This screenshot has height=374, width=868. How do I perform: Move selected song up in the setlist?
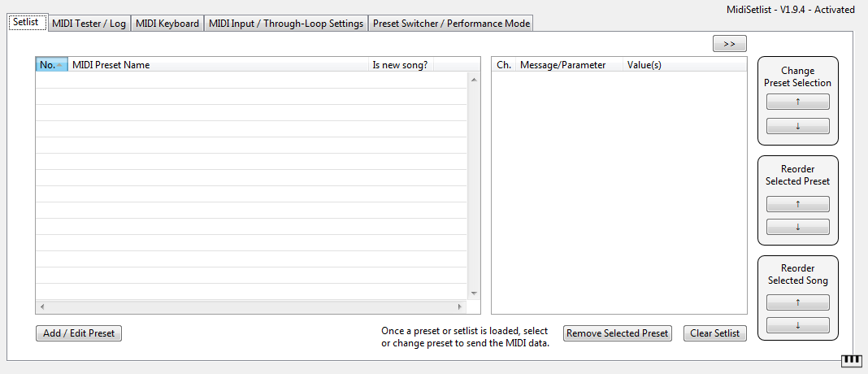[x=797, y=302]
